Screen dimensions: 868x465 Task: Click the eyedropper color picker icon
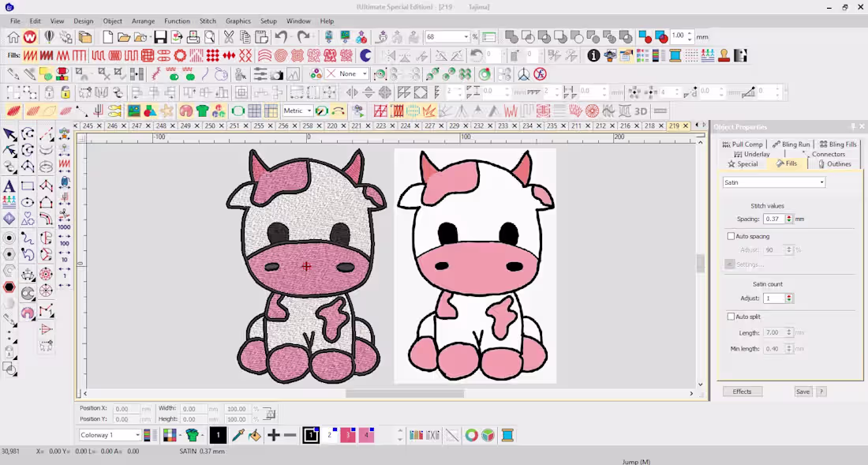click(238, 435)
